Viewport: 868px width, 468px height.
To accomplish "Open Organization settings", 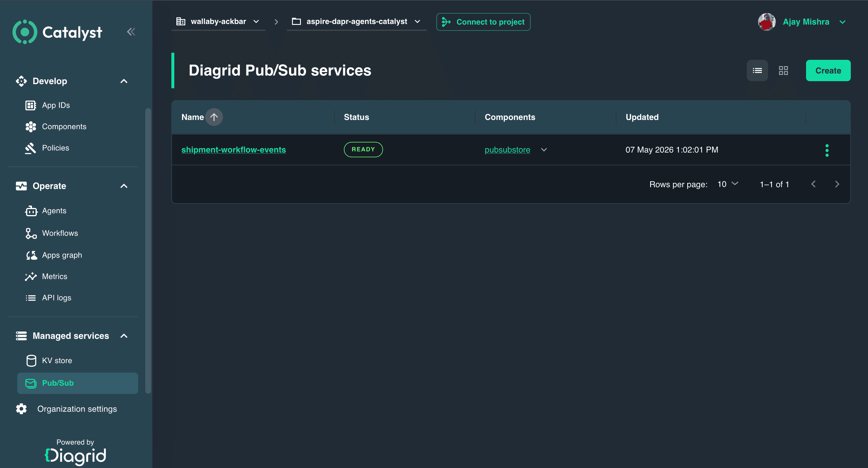I will pyautogui.click(x=67, y=409).
